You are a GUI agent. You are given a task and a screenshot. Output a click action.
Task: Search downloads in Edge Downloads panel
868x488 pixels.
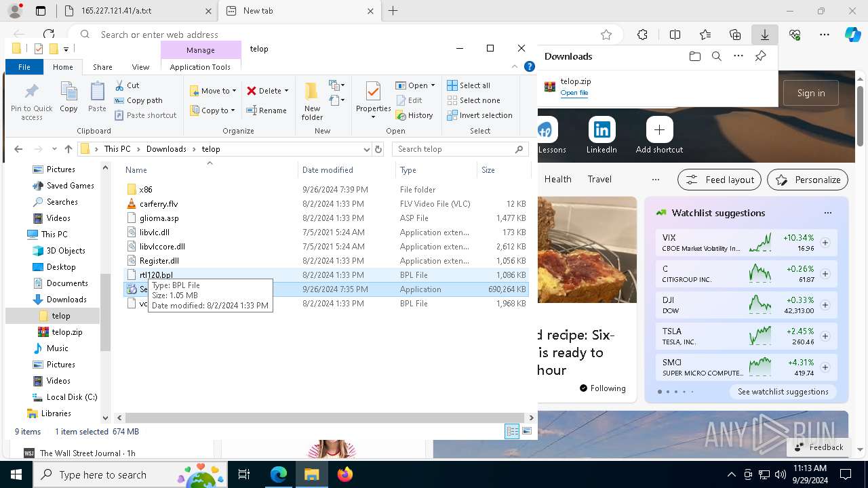[x=716, y=56]
